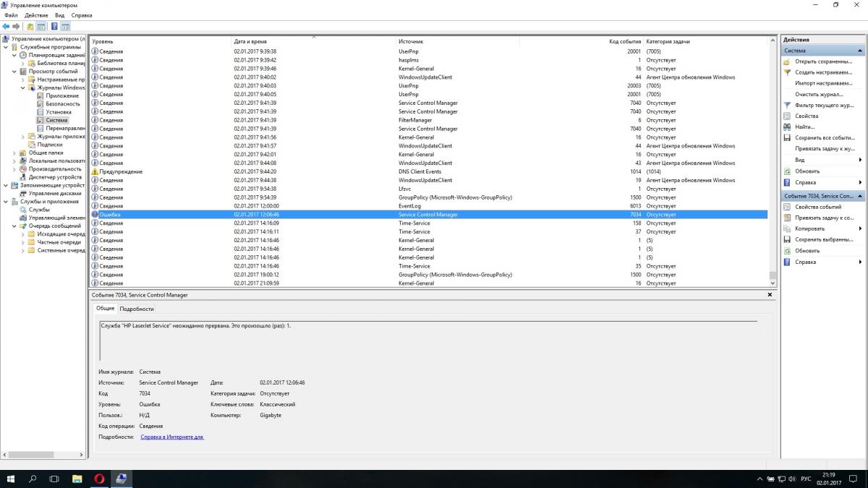Open Opera browser from the taskbar
This screenshot has width=868, height=488.
coord(99,479)
